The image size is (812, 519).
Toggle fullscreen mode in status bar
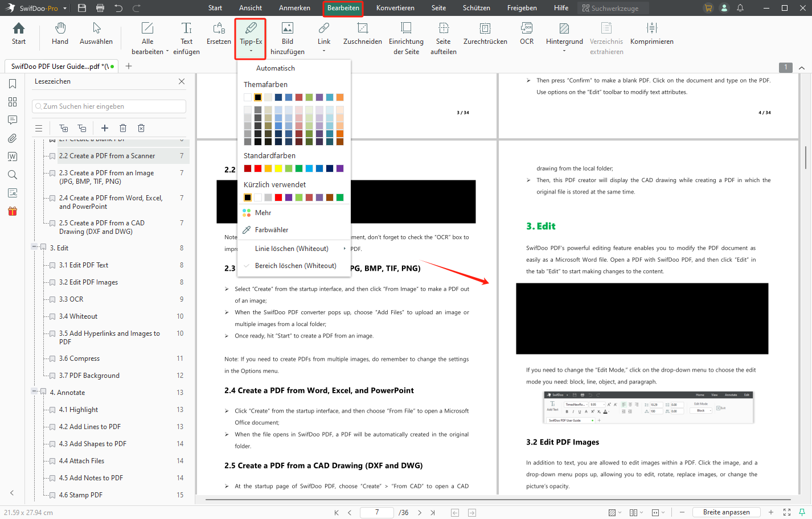[787, 512]
